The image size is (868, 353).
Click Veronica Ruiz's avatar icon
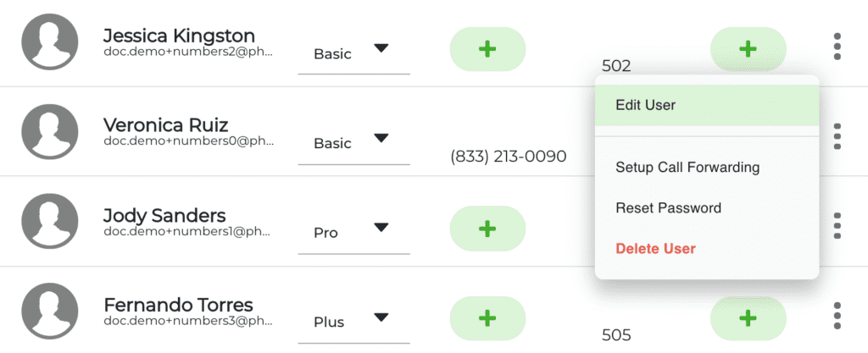tap(50, 132)
